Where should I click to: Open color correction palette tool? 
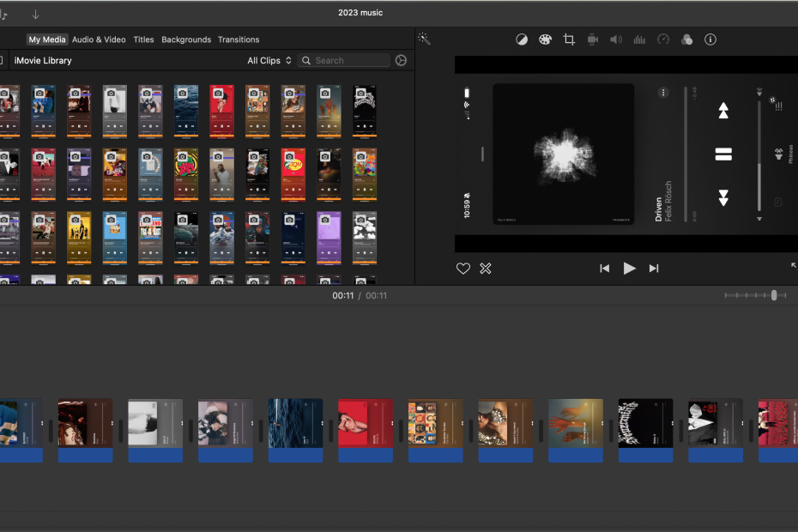pyautogui.click(x=544, y=39)
